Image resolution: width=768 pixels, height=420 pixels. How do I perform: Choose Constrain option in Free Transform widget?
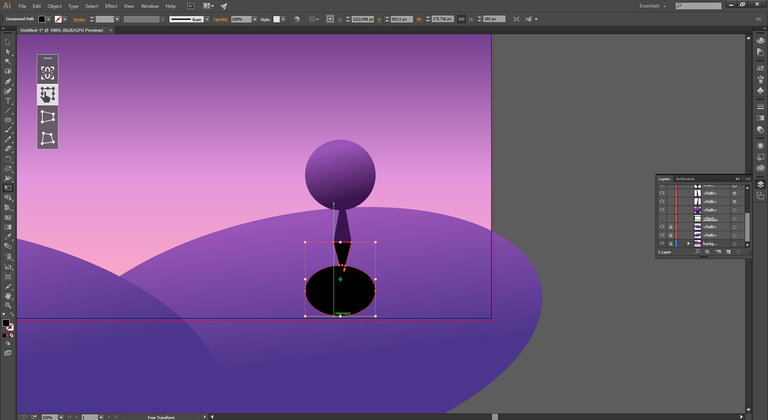tap(48, 73)
